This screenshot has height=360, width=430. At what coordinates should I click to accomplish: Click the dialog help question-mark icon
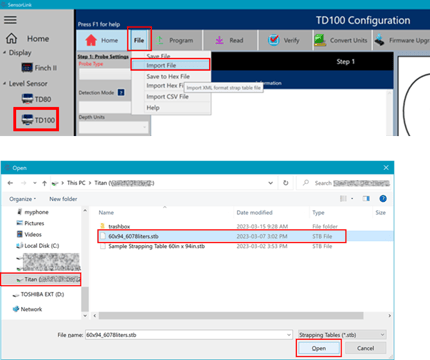point(383,199)
